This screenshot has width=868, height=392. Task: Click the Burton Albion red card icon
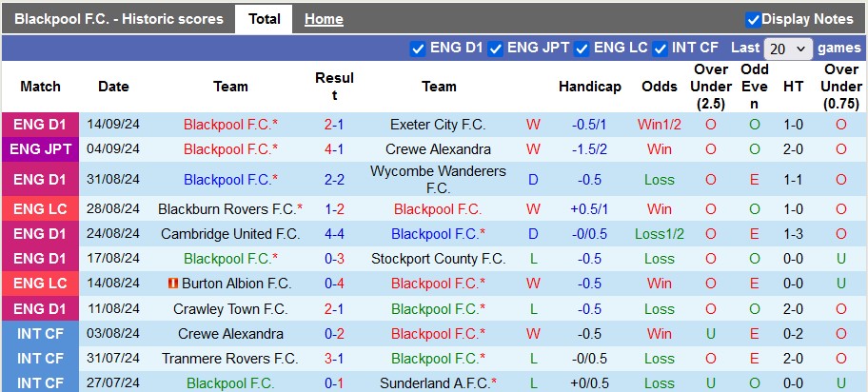172,284
